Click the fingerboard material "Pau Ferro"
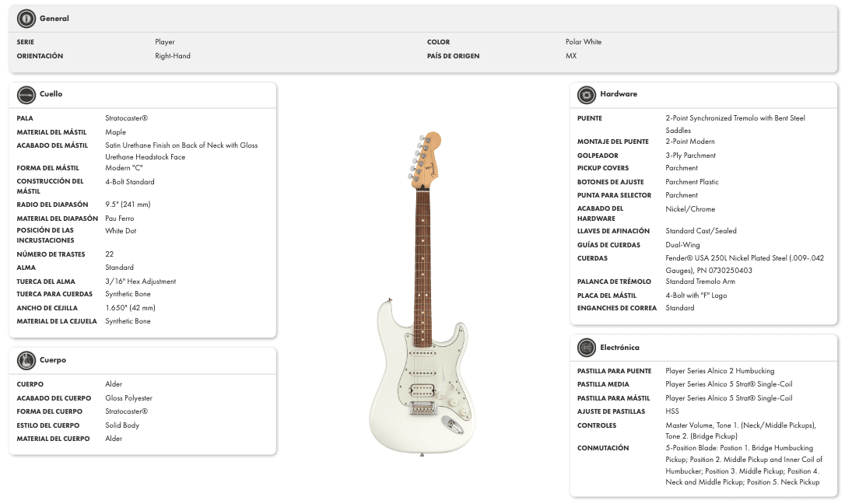The height and width of the screenshot is (504, 845). coord(120,219)
